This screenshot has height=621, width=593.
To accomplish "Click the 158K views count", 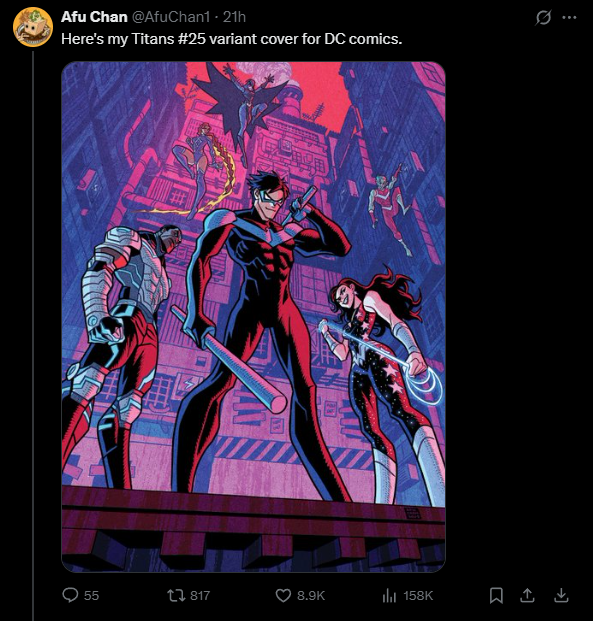I will pos(418,595).
